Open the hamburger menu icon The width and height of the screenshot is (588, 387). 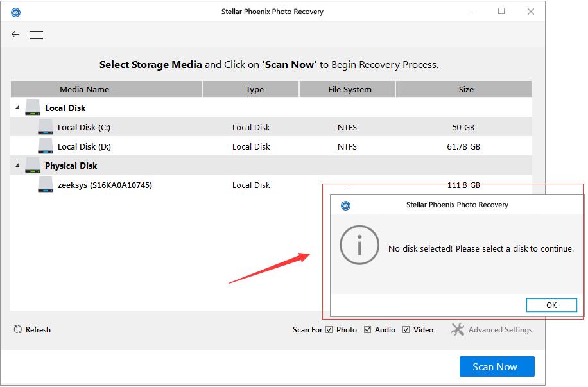pyautogui.click(x=37, y=35)
